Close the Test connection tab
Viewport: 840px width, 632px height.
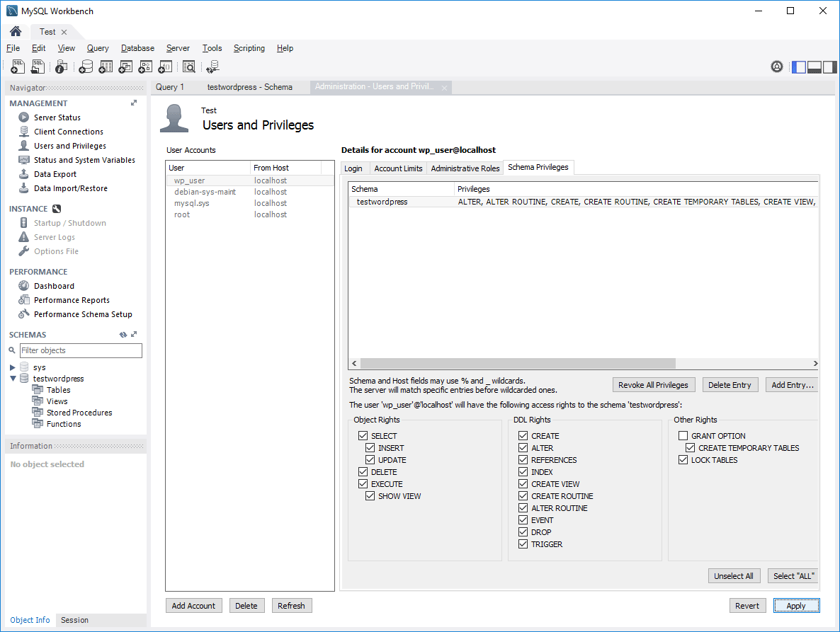64,32
